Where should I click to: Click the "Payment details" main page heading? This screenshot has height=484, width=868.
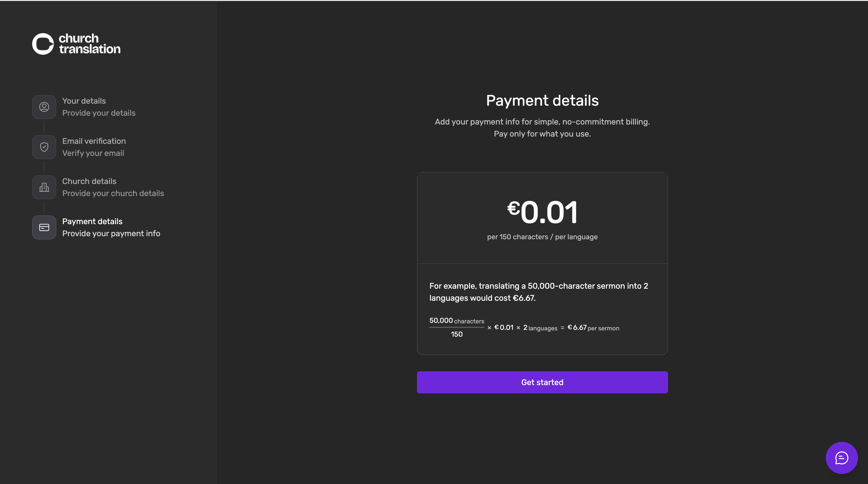542,100
